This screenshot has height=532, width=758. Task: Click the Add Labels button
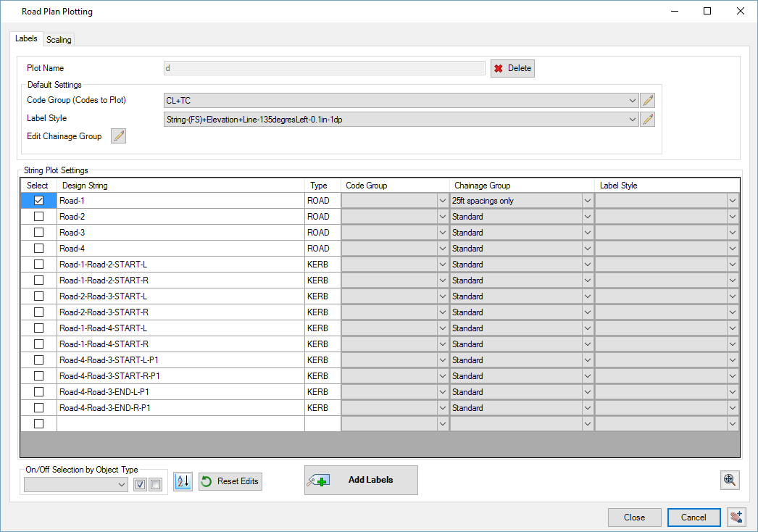(x=361, y=480)
